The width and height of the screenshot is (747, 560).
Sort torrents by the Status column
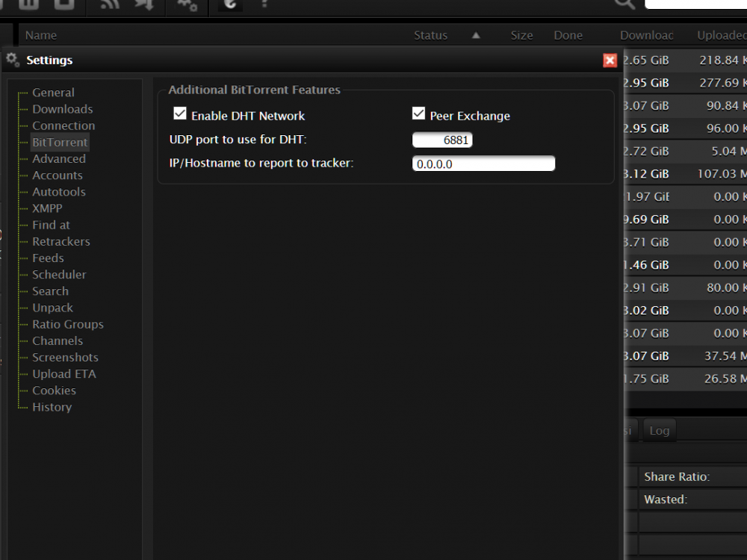click(431, 35)
